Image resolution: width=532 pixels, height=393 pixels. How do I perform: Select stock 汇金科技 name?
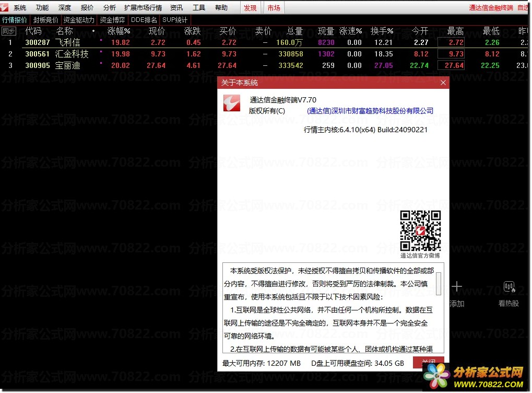tap(72, 54)
